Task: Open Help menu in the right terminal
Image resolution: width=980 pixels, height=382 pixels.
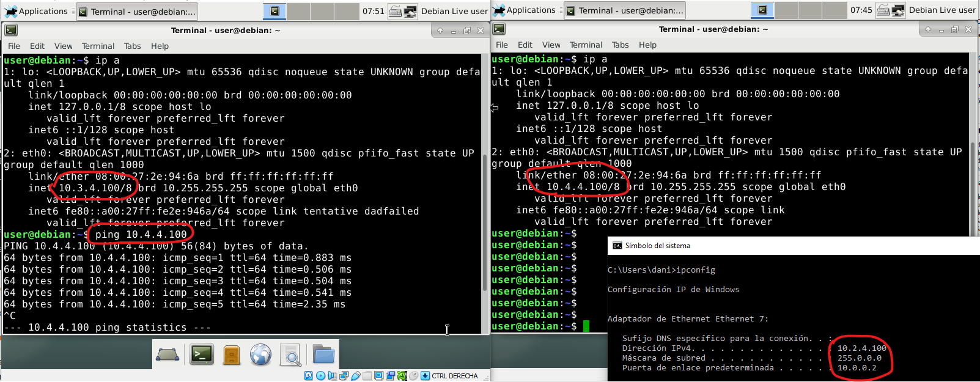Action: (x=647, y=45)
